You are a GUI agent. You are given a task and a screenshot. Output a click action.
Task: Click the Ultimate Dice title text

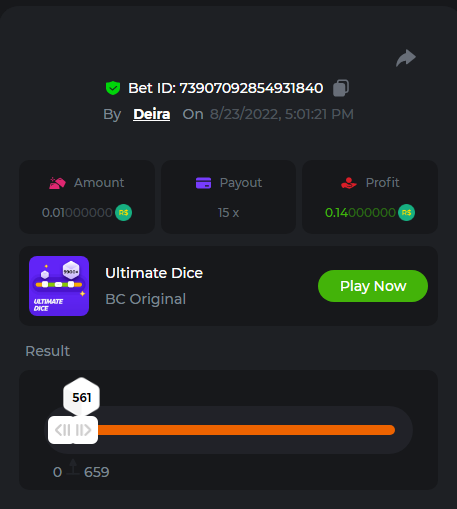154,273
